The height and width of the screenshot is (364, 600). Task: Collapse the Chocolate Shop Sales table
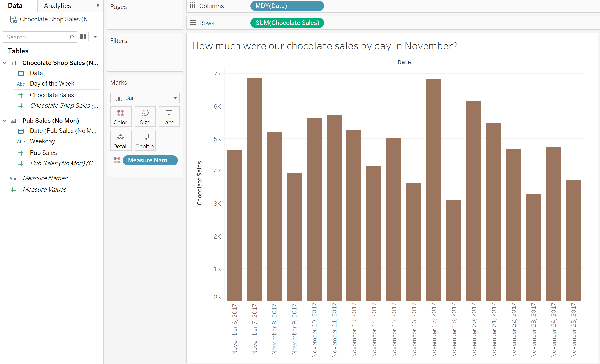point(4,63)
